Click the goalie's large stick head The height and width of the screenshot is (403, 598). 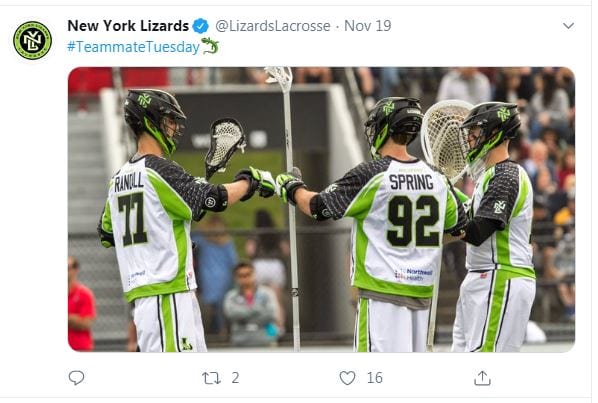pos(445,140)
